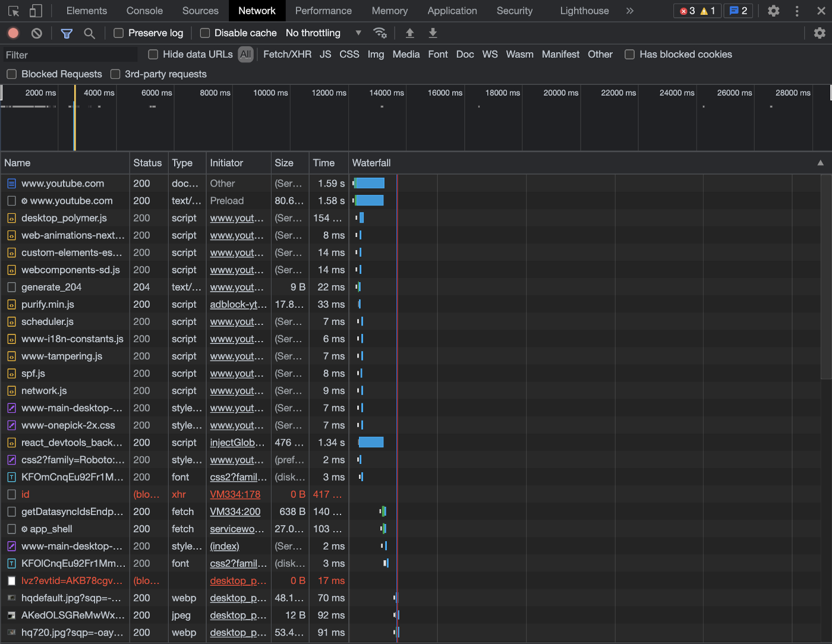832x644 pixels.
Task: Open network search magnifier
Action: tap(89, 33)
